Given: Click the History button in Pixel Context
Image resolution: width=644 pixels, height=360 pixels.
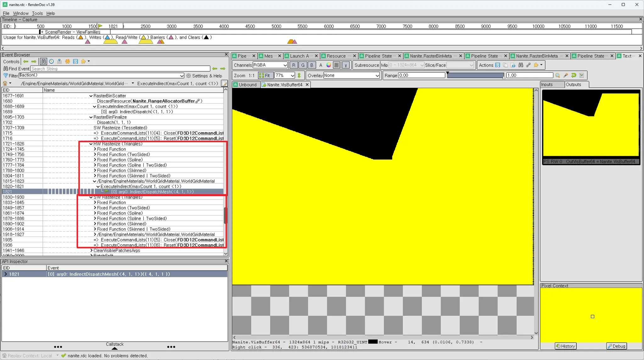Looking at the screenshot, I should click(565, 346).
